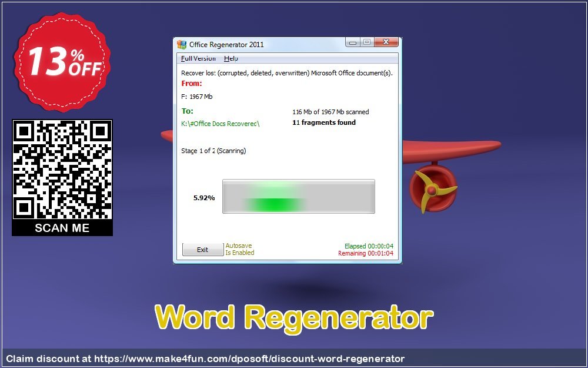Click the 'Stage 1 of 2 (Scanning)' status
588x368 pixels.
tap(213, 151)
